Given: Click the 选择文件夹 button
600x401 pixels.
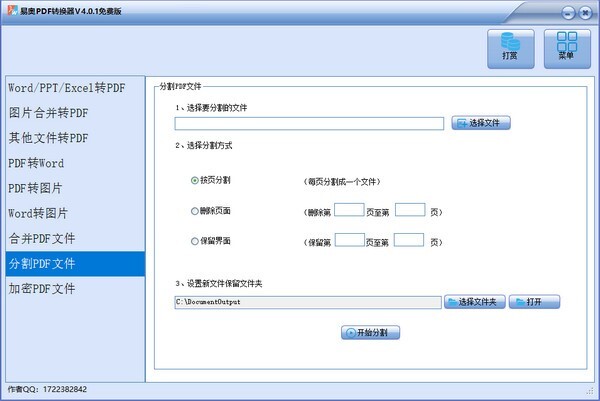Looking at the screenshot, I should coord(474,302).
